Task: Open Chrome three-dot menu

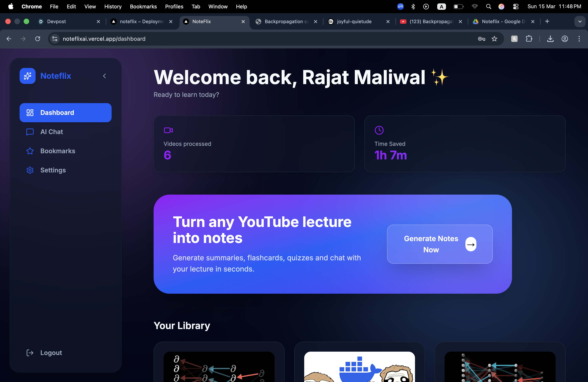Action: pos(579,39)
